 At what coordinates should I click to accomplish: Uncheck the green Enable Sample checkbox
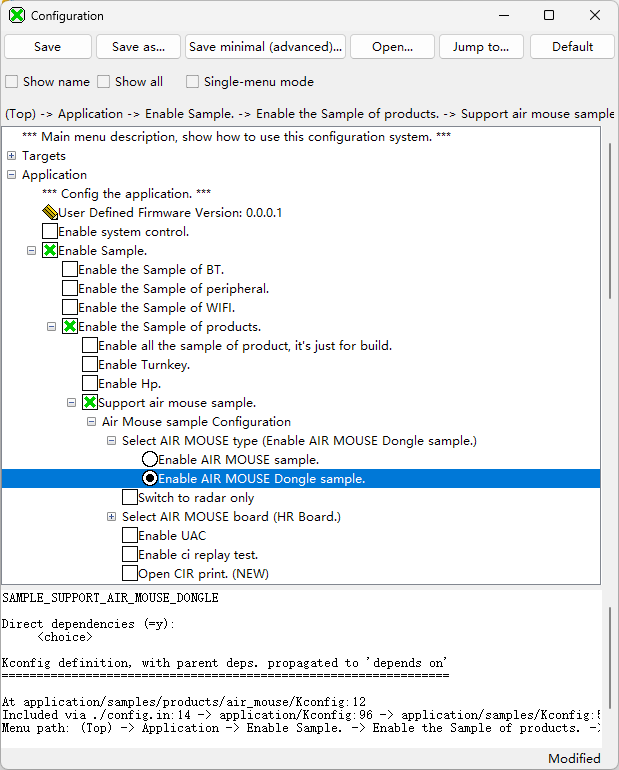coord(50,251)
